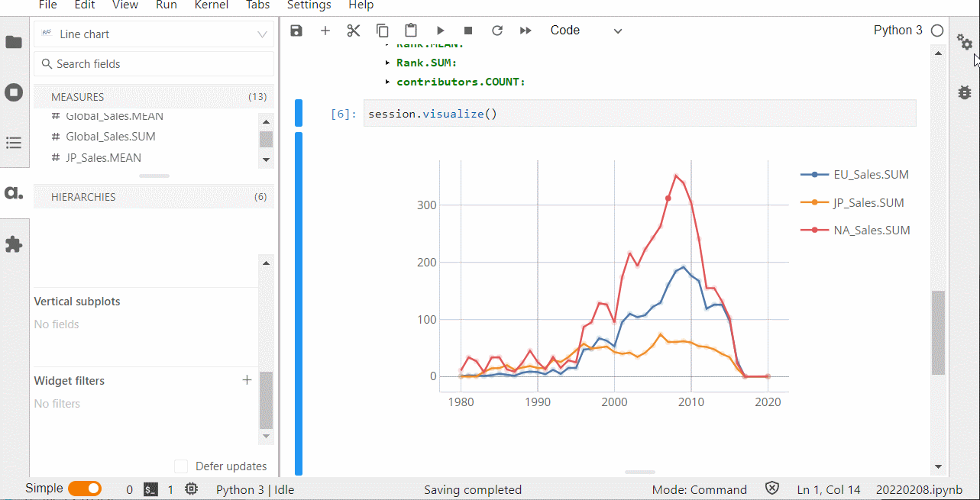Cut the selected cell with scissors icon
Screen dimensions: 980x500
pyautogui.click(x=353, y=31)
